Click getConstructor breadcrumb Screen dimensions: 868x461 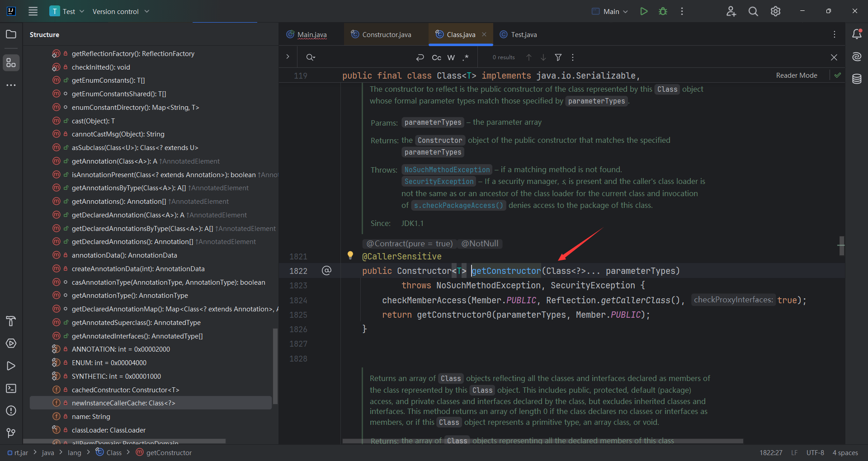coord(164,452)
